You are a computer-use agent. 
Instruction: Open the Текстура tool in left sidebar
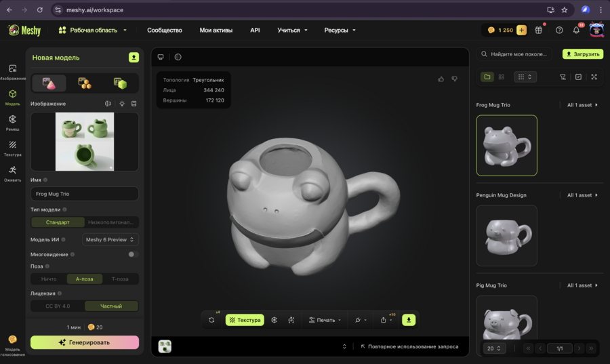point(12,147)
